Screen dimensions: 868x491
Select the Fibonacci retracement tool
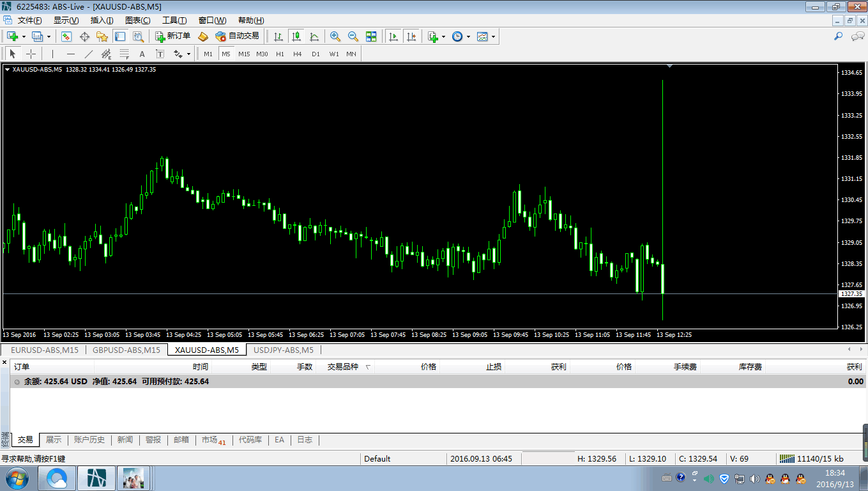point(124,54)
